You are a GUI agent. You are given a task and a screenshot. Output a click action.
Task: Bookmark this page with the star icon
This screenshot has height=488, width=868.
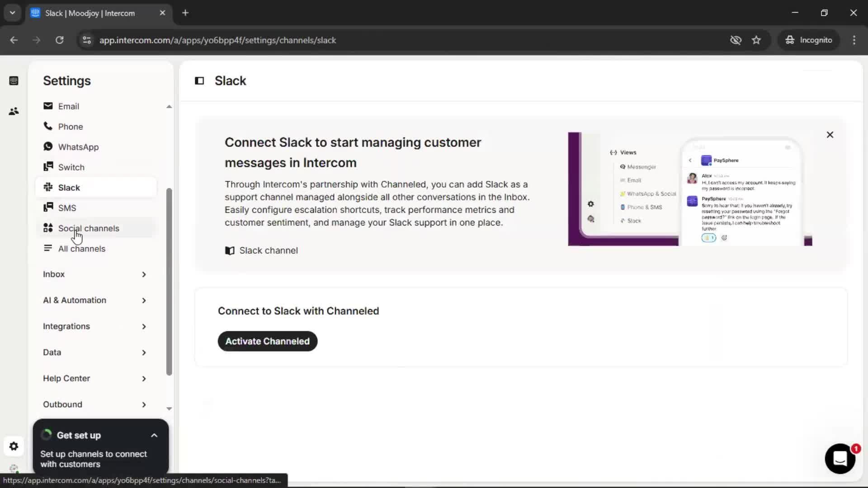pos(756,40)
